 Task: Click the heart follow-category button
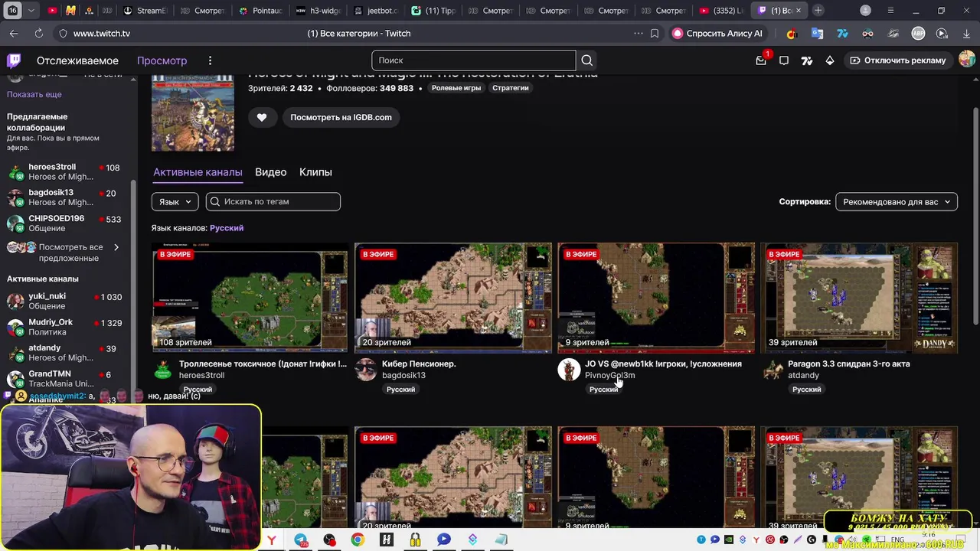coord(262,117)
